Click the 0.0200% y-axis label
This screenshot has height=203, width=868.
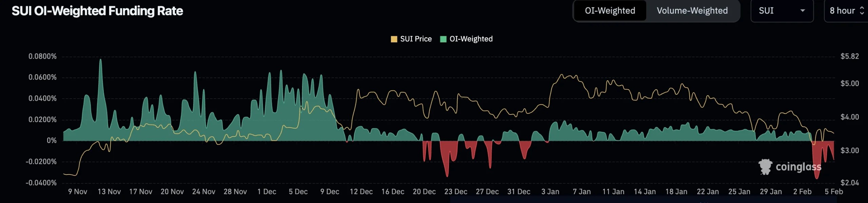point(42,120)
